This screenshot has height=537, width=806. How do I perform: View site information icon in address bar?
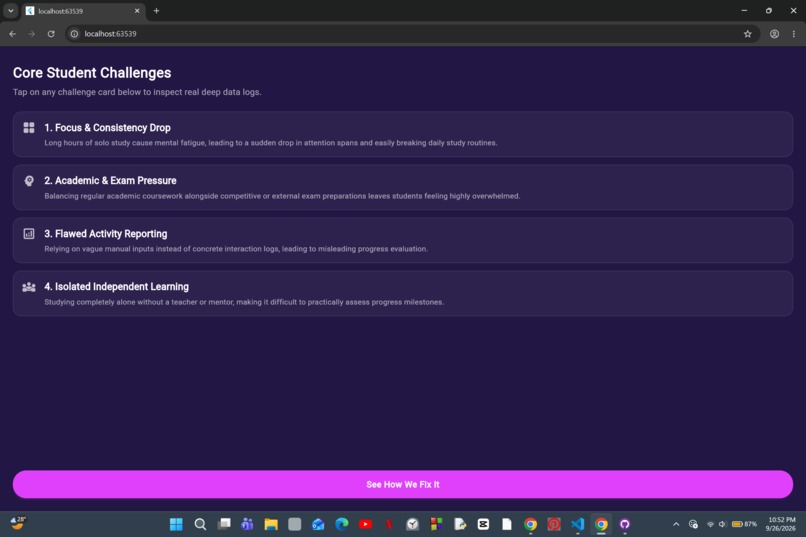tap(74, 34)
